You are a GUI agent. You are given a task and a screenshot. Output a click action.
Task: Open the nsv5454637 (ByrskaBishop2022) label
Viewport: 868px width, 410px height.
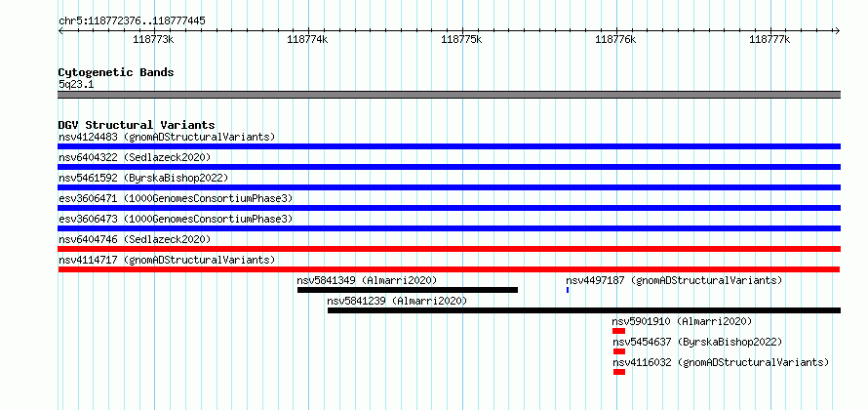pyautogui.click(x=697, y=342)
